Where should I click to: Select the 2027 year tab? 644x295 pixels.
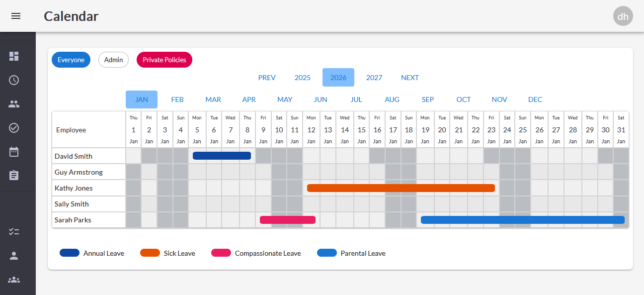pyautogui.click(x=374, y=78)
